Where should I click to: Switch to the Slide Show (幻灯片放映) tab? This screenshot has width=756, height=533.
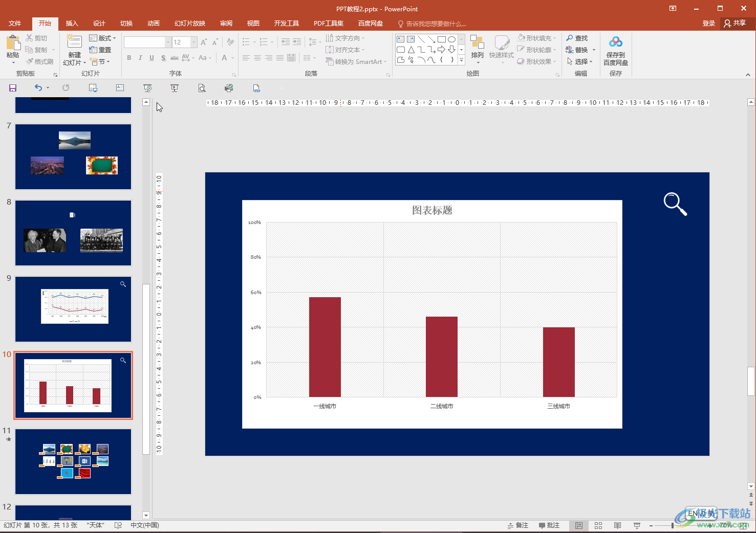[x=190, y=24]
